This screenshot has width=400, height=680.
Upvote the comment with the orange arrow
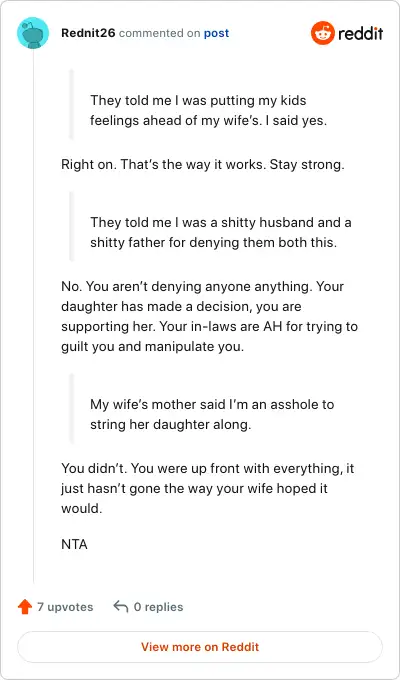[x=25, y=607]
